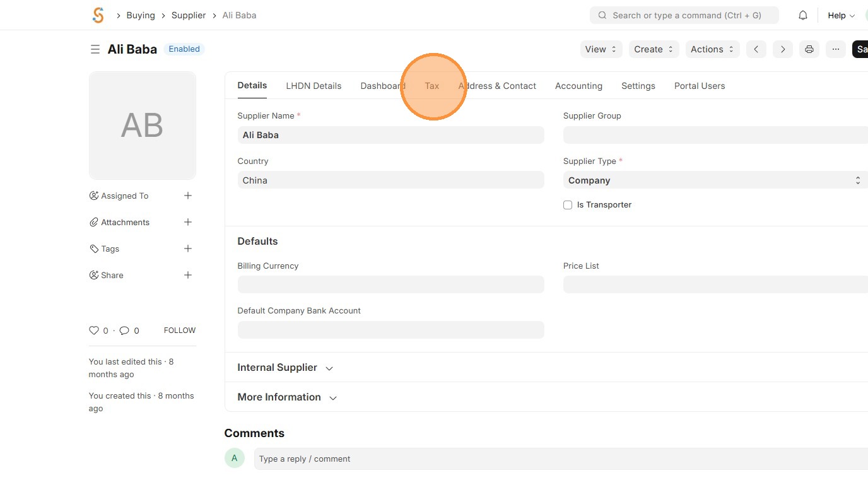The height and width of the screenshot is (485, 868).
Task: Click the app logo home icon
Action: click(98, 15)
